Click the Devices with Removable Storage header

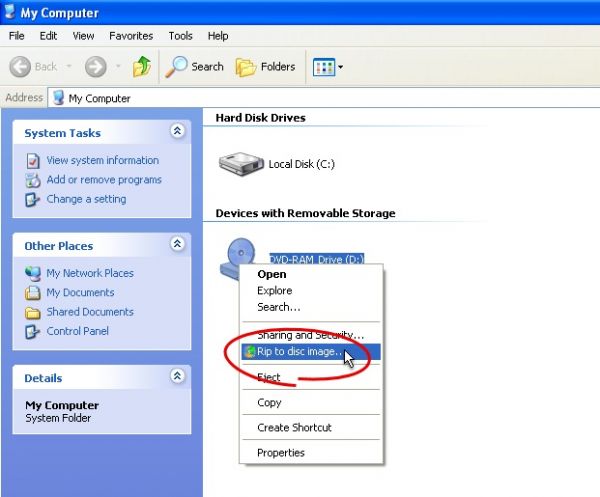tap(305, 213)
